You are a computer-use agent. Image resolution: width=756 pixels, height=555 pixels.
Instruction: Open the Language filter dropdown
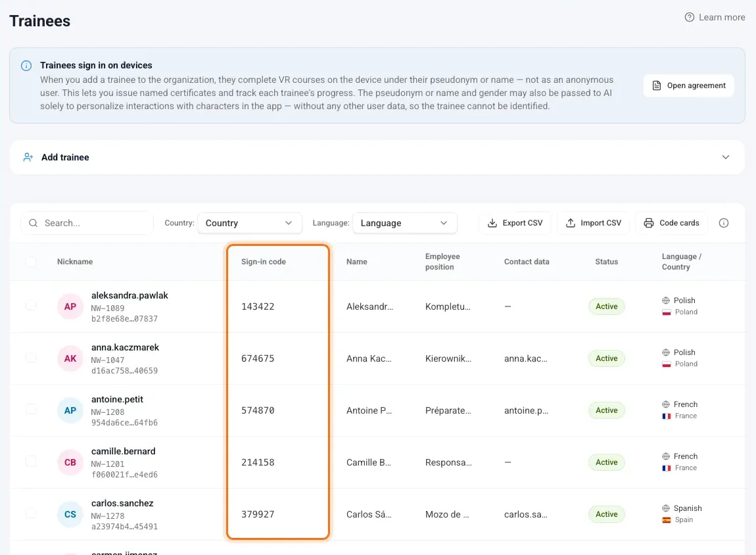(x=404, y=223)
